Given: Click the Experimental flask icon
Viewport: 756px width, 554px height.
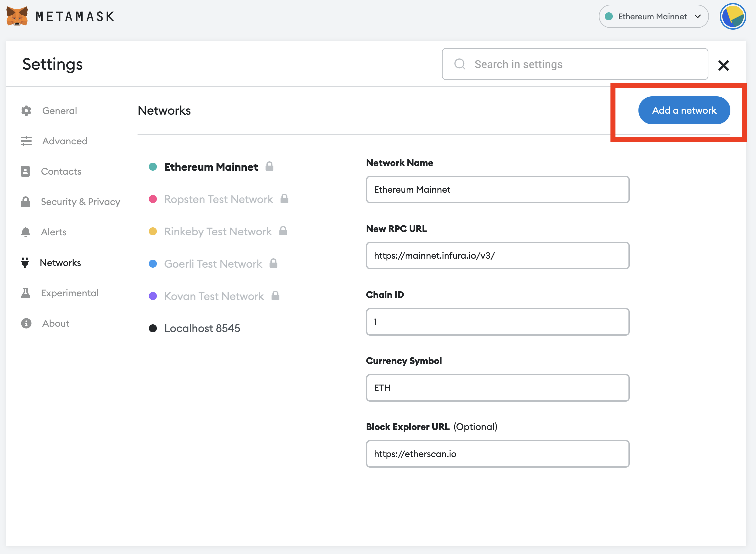Looking at the screenshot, I should click(x=25, y=293).
